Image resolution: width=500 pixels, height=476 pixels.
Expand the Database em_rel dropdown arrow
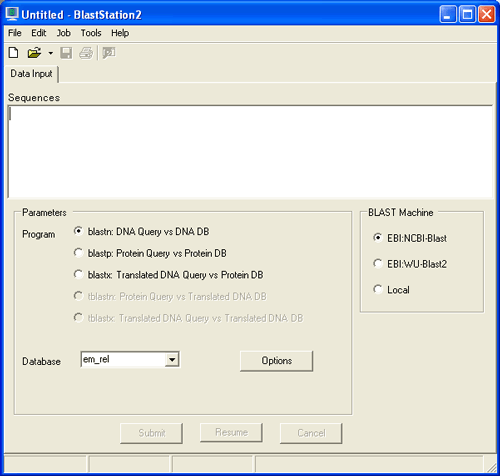(172, 360)
